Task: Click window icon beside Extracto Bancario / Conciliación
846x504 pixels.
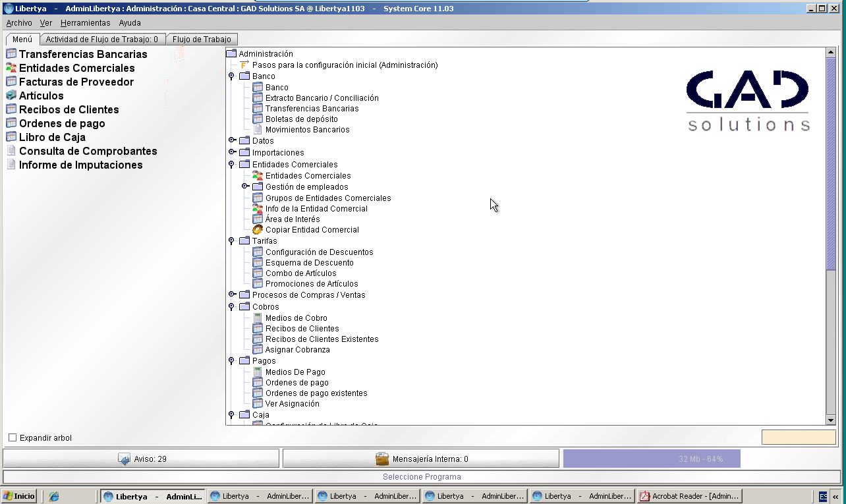Action: pos(258,98)
